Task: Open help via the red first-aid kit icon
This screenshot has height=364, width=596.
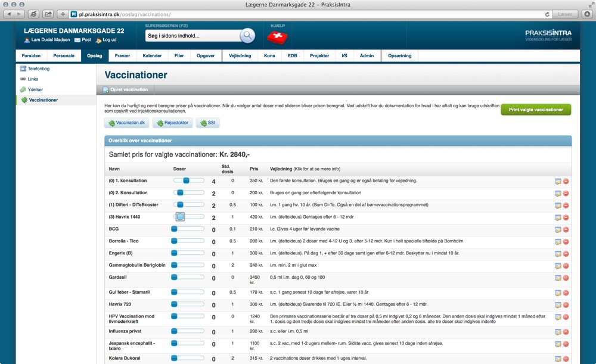Action: click(275, 37)
